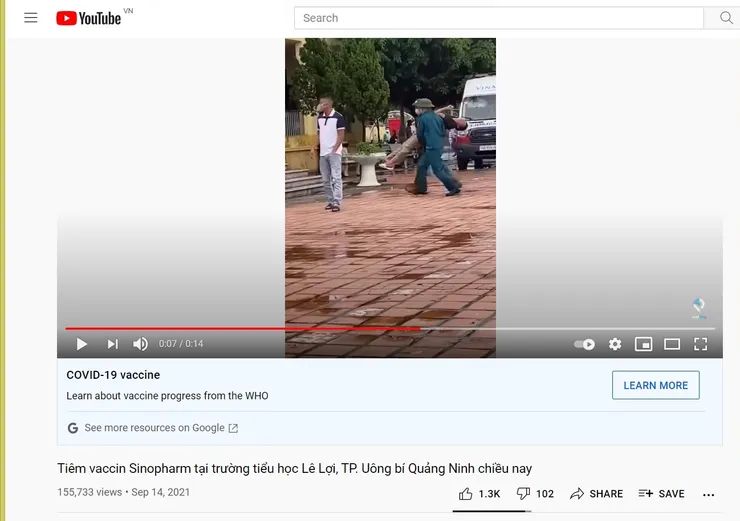740x521 pixels.
Task: Mute the video volume speaker
Action: tap(140, 344)
